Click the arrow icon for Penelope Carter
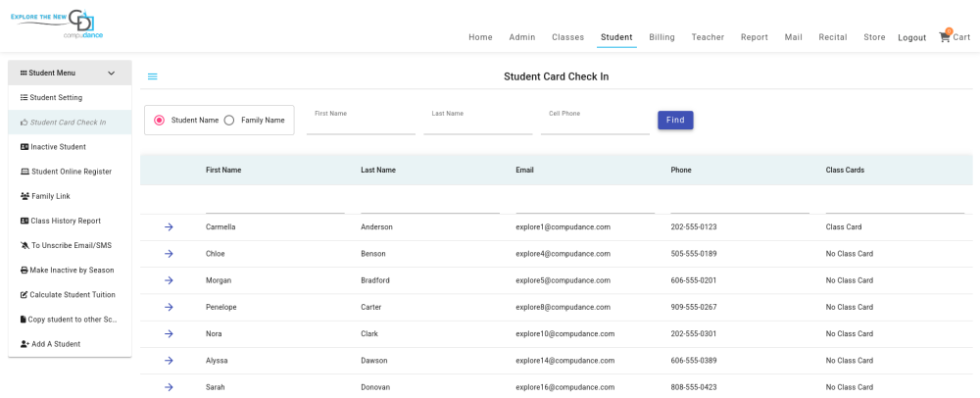The height and width of the screenshot is (398, 980). [x=169, y=307]
